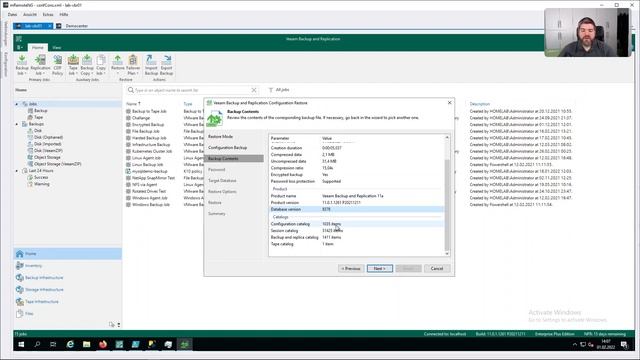Collapse the Backups tree node
640x360 pixels.
coord(17,124)
